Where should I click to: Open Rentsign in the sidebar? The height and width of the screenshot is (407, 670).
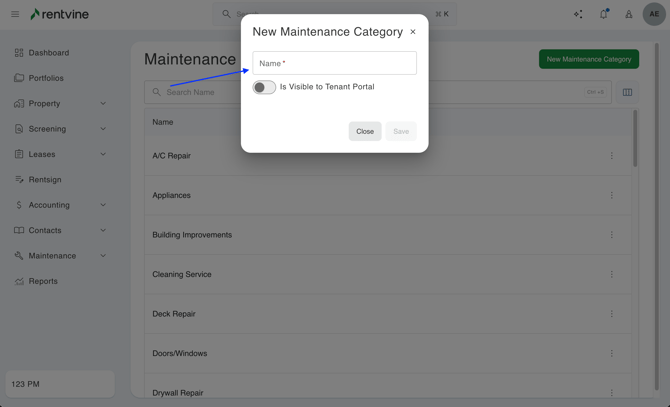(x=45, y=180)
